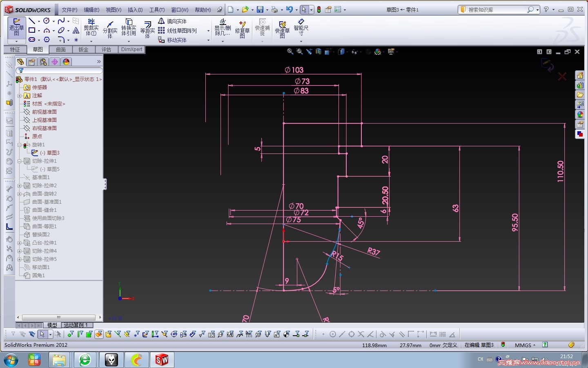The image size is (588, 368).
Task: Open the 编辑(E) menu
Action: [91, 10]
